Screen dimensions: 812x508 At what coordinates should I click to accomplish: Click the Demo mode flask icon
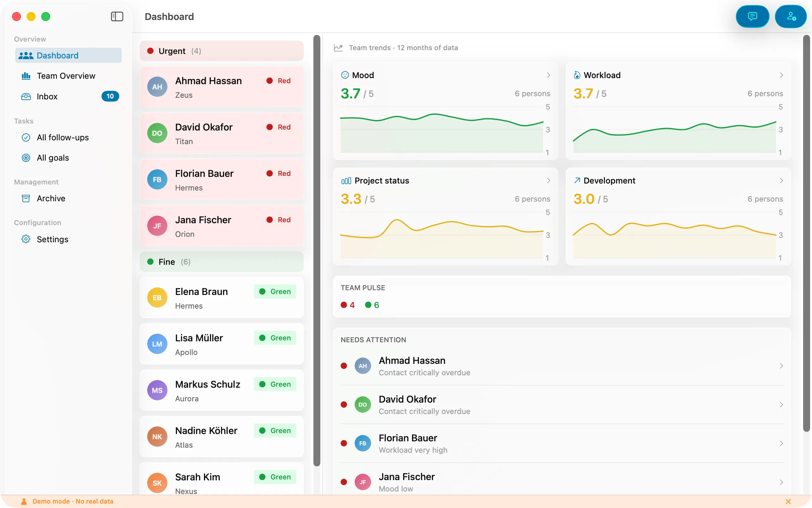[24, 501]
